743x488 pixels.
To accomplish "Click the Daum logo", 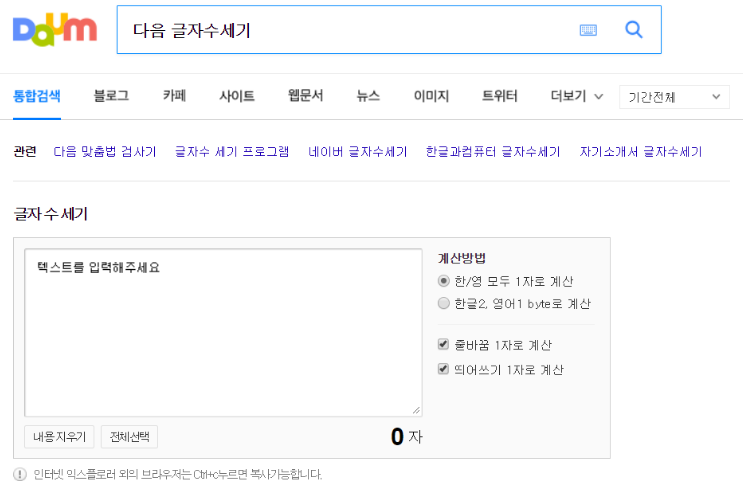I will pos(55,30).
